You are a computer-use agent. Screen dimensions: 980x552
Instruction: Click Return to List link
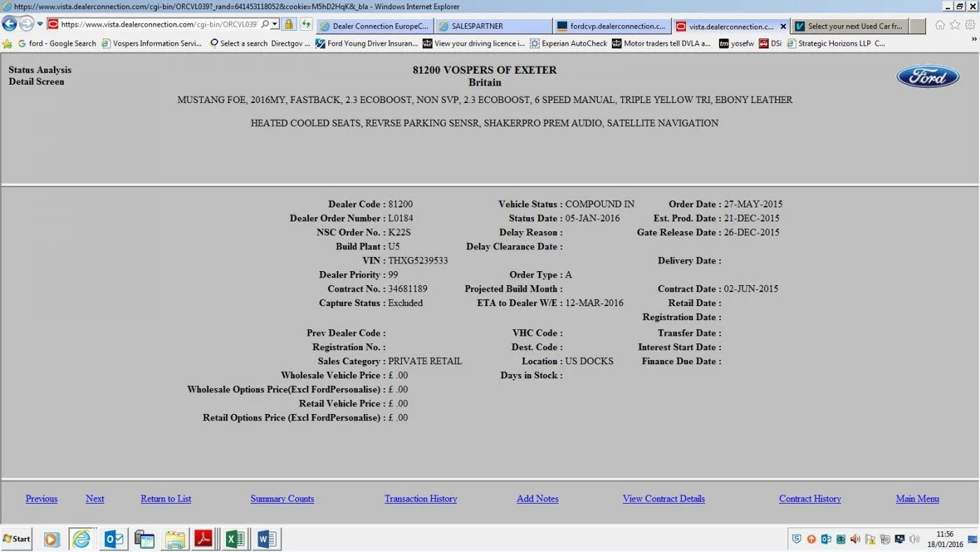pos(166,499)
